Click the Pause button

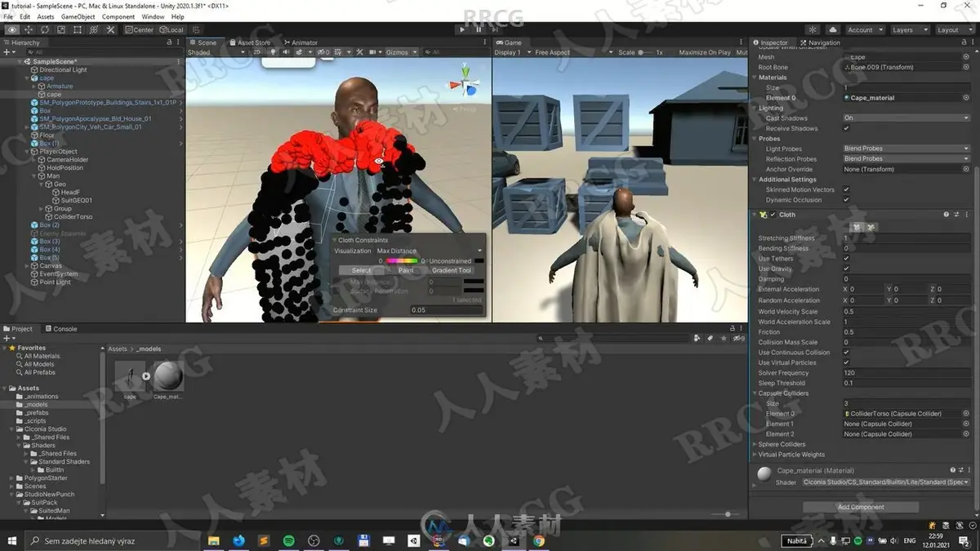click(x=479, y=29)
